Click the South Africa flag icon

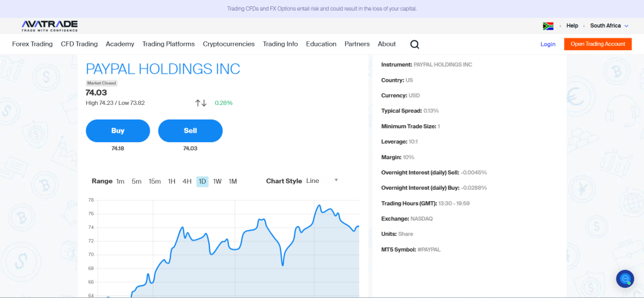(548, 26)
